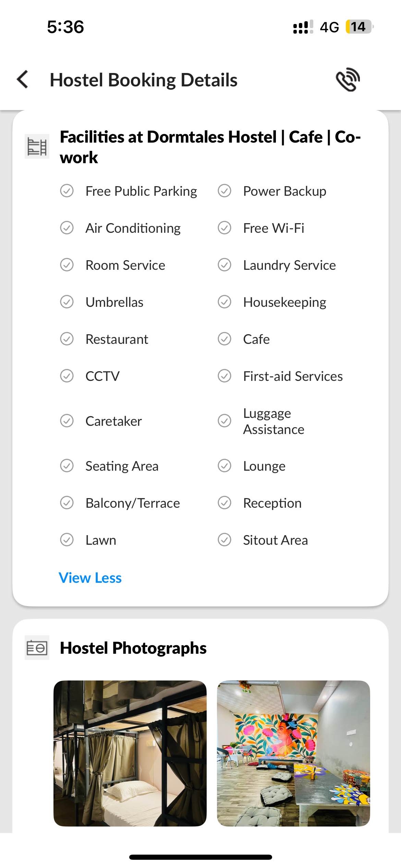This screenshot has width=401, height=868.
Task: Tap the Facilities at Dormtales Hostel heading
Action: click(x=210, y=147)
